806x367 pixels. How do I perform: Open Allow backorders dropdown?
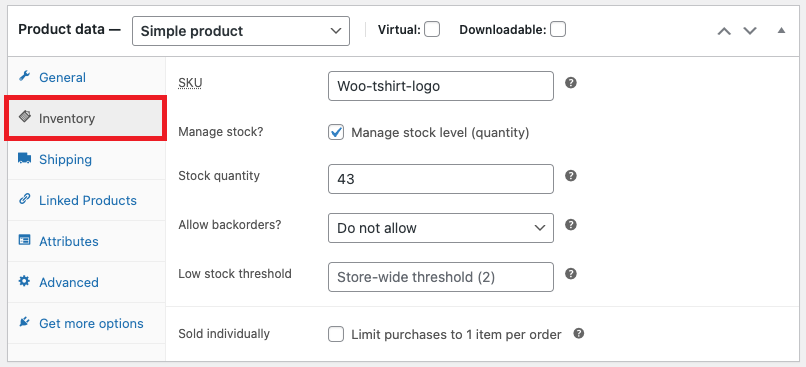coord(441,228)
